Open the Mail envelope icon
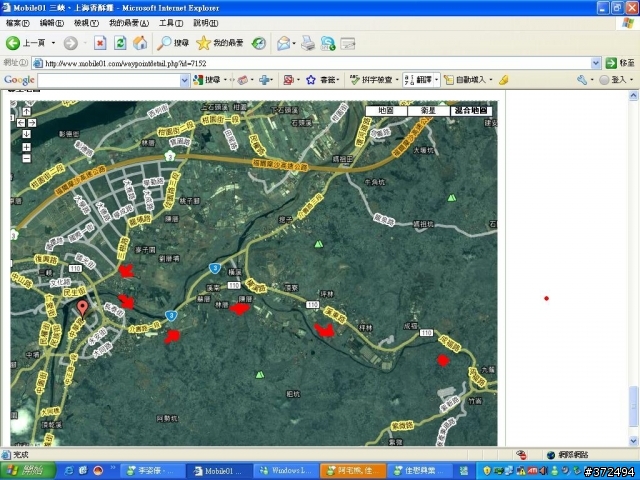 point(283,43)
